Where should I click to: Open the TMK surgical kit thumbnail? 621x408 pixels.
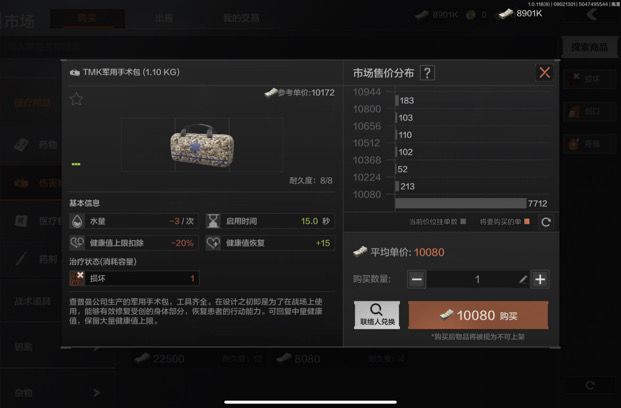pyautogui.click(x=202, y=145)
